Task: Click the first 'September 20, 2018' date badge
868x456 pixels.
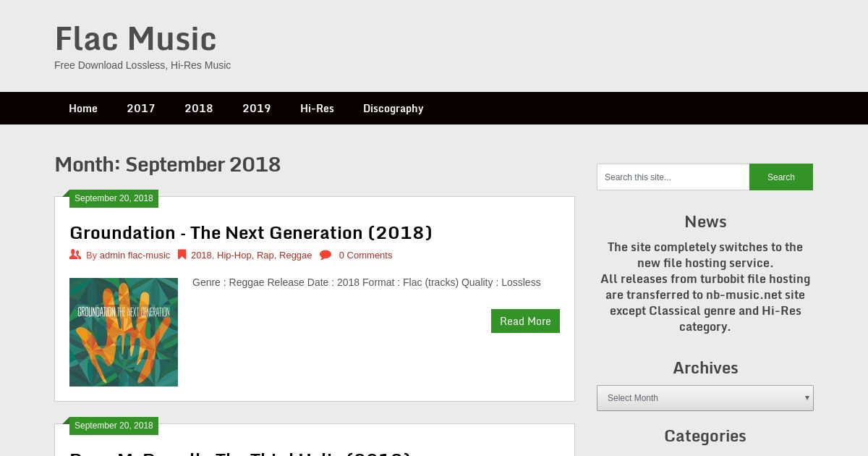Action: 114,198
